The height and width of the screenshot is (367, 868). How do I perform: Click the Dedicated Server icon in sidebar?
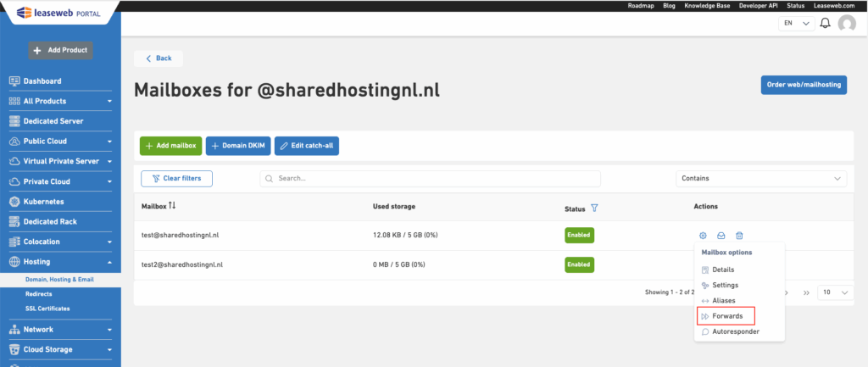15,121
